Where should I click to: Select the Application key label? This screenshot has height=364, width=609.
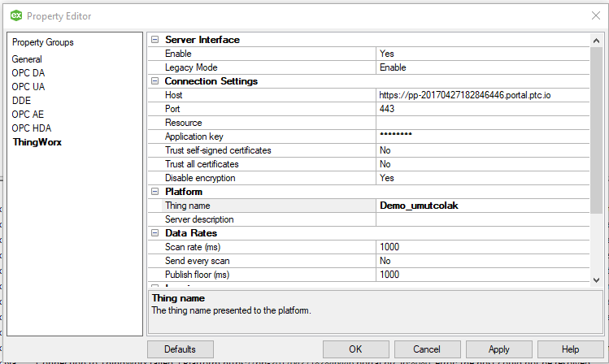194,136
